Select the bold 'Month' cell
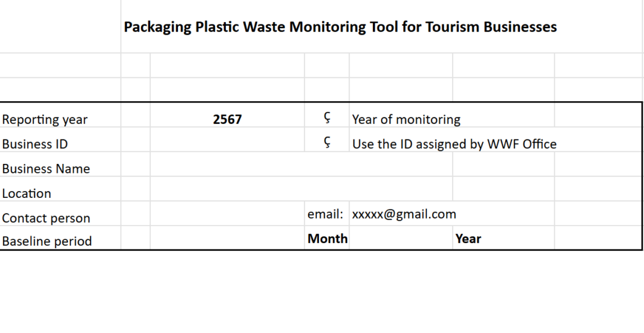This screenshot has width=644, height=333. pos(327,239)
